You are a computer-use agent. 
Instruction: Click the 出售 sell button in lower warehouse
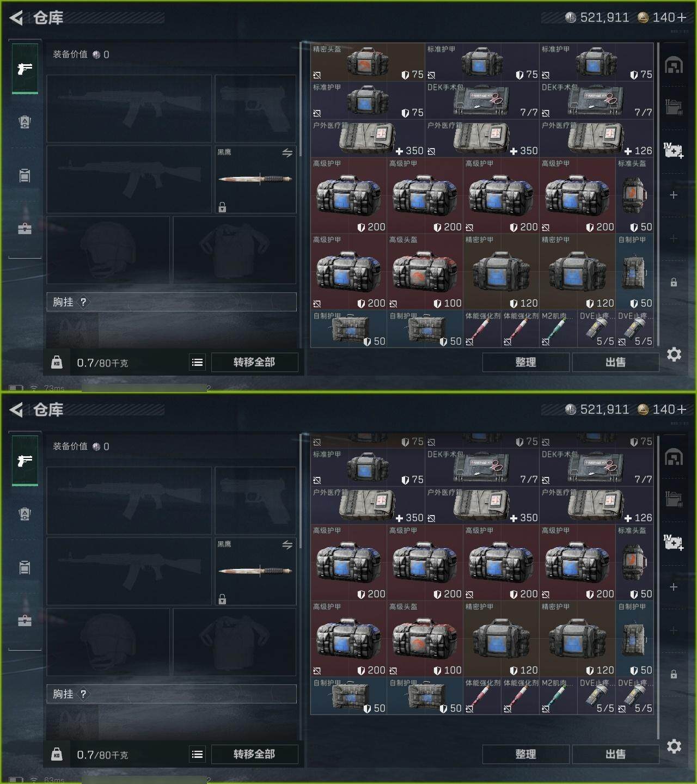click(615, 754)
